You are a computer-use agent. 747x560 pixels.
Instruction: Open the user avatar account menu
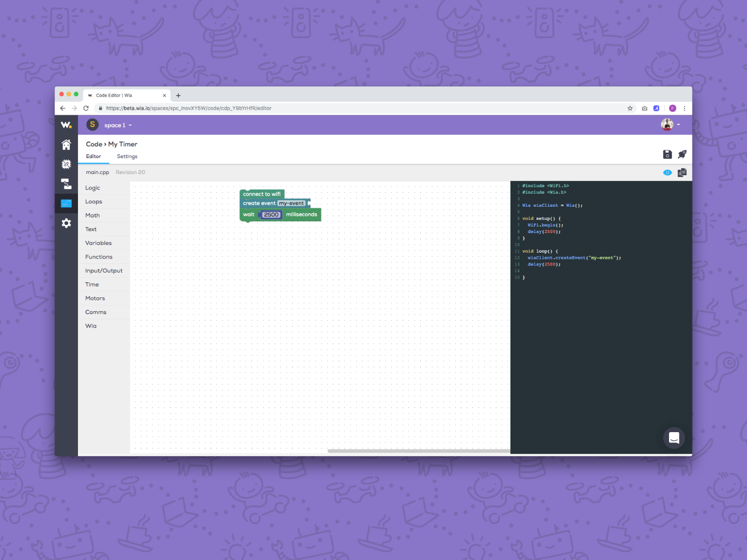[x=667, y=125]
